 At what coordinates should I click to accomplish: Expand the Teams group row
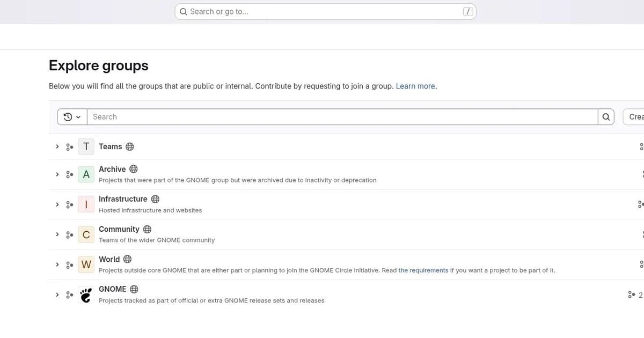click(x=57, y=146)
